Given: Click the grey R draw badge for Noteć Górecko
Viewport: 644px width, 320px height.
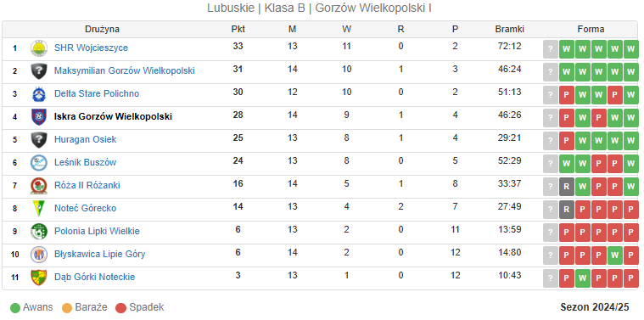Looking at the screenshot, I should [567, 210].
